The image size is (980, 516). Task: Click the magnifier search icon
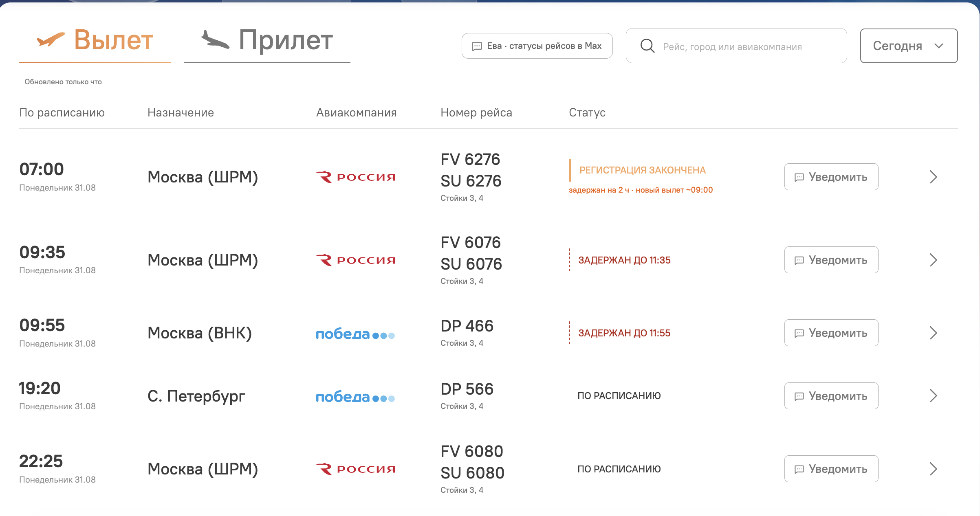coord(647,46)
